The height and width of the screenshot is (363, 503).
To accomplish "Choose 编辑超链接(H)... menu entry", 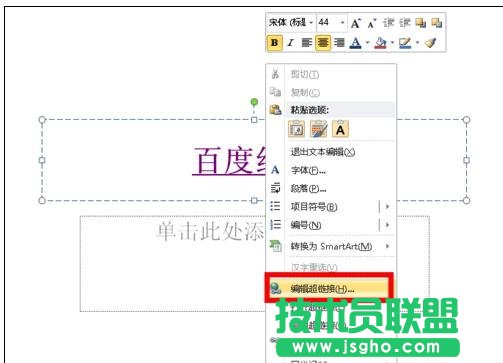I will click(329, 289).
